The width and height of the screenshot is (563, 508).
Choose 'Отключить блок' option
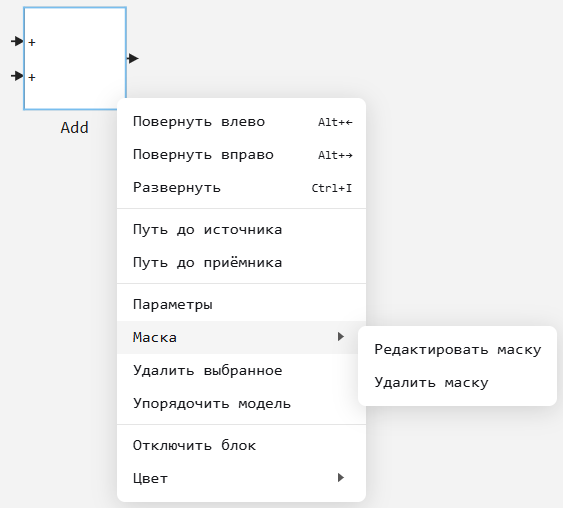tap(241, 446)
